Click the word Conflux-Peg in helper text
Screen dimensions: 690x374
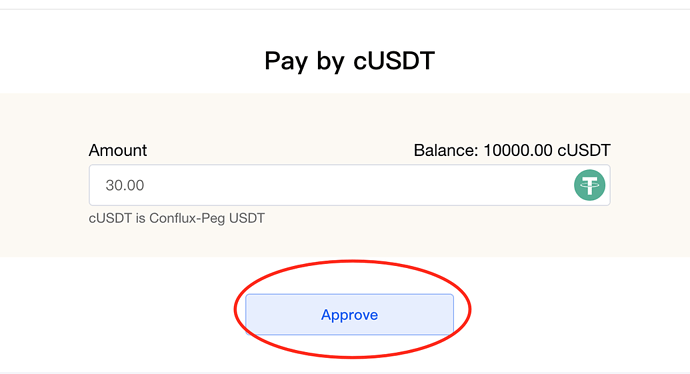point(187,218)
